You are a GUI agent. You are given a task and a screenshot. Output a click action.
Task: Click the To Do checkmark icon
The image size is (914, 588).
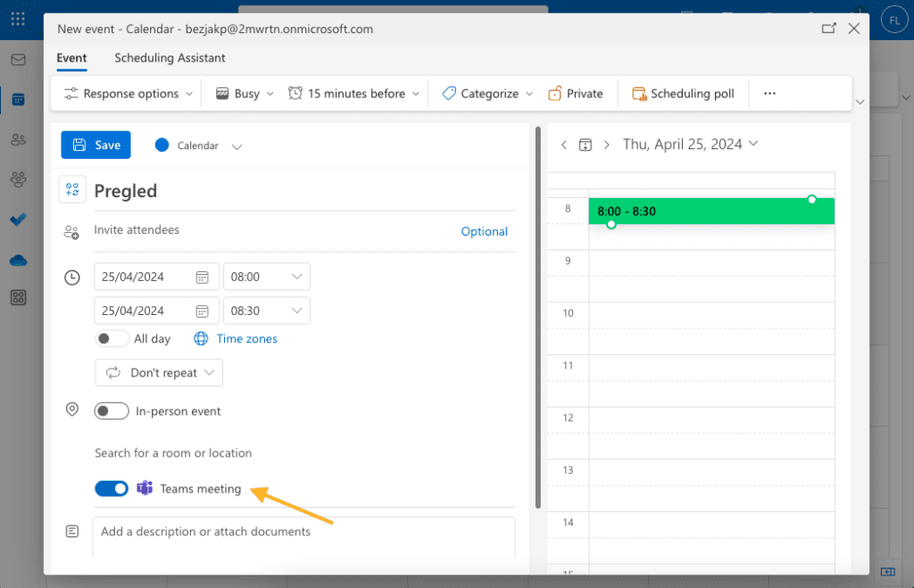pos(18,219)
